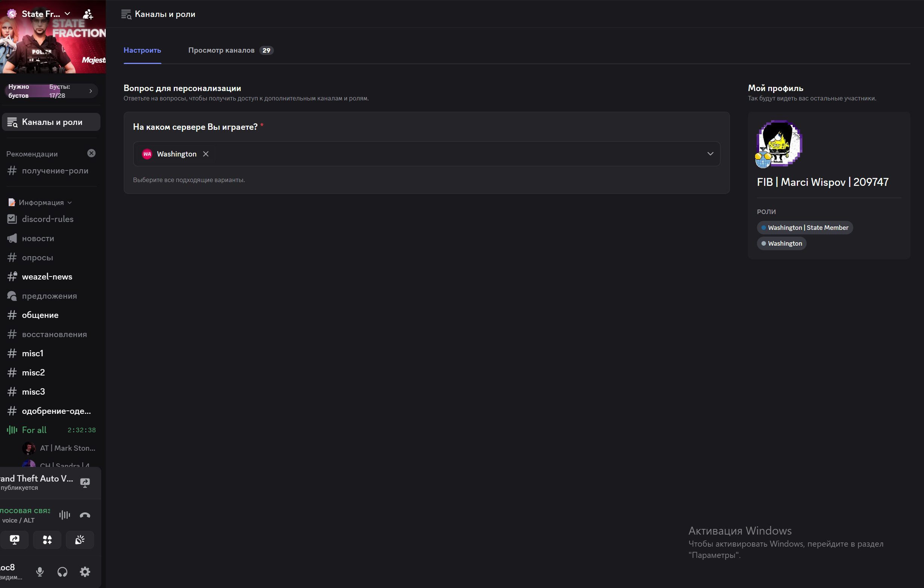
Task: Open the soundboard icon
Action: tap(80, 539)
